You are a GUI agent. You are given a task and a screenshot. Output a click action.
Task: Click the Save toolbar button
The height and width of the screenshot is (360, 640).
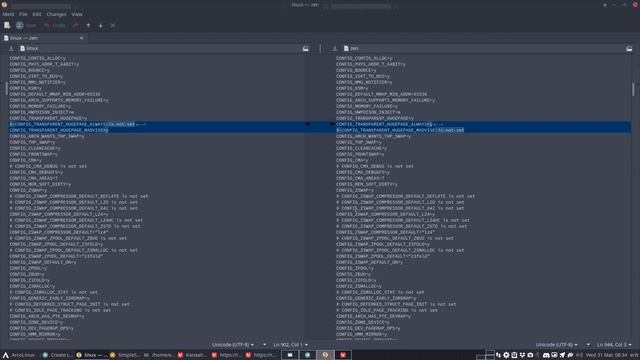coord(26,25)
